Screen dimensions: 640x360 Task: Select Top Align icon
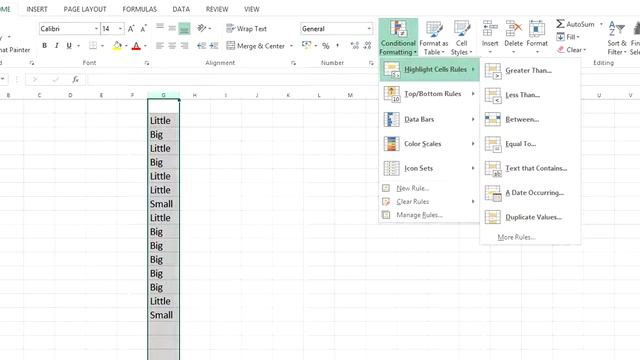point(160,28)
